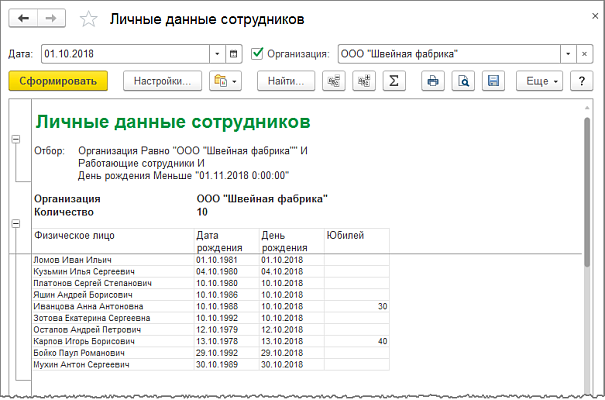Click the back navigation arrow
This screenshot has height=400, width=605.
click(23, 19)
